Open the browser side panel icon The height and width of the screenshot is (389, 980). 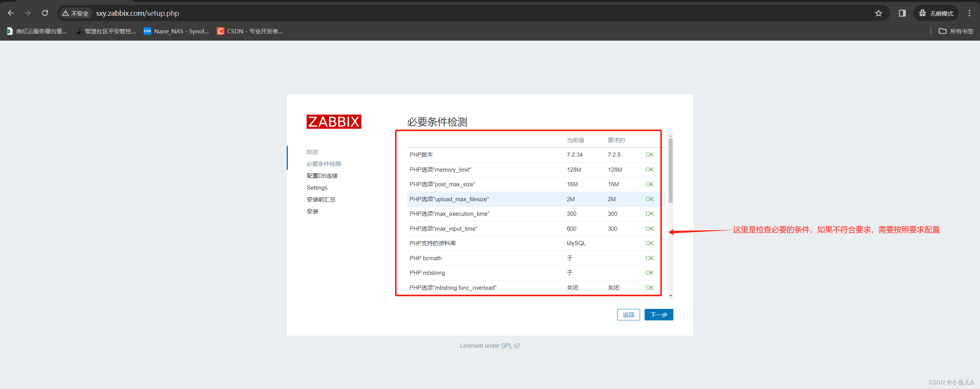[x=902, y=13]
